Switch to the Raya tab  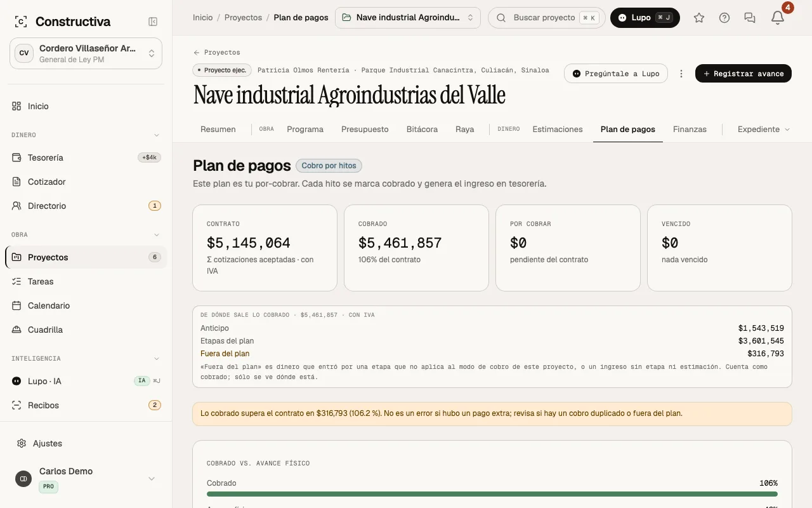point(465,129)
